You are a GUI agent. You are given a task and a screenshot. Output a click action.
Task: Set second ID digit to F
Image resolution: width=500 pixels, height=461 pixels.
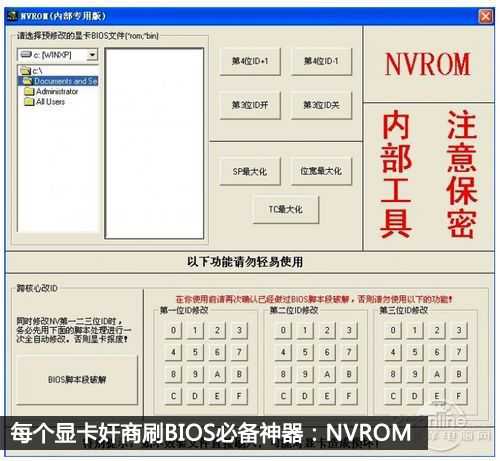[349, 396]
